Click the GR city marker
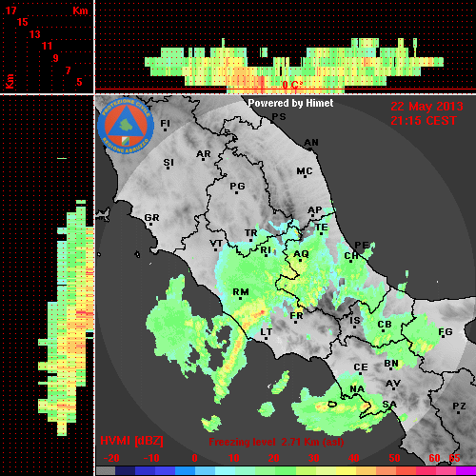This screenshot has height=476, width=476. [151, 219]
